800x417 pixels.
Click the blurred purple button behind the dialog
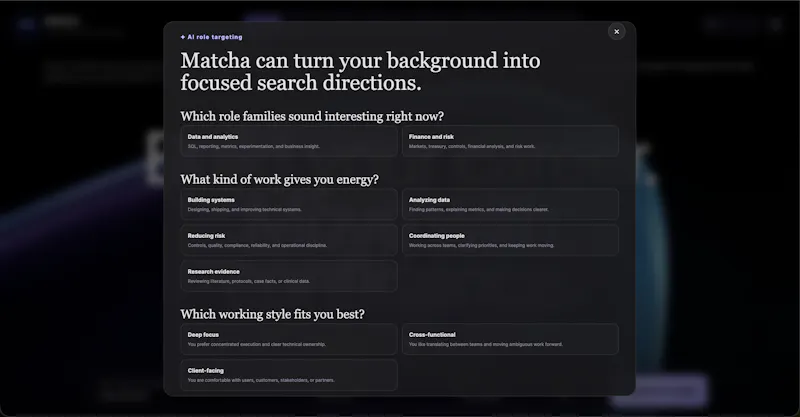coord(660,392)
